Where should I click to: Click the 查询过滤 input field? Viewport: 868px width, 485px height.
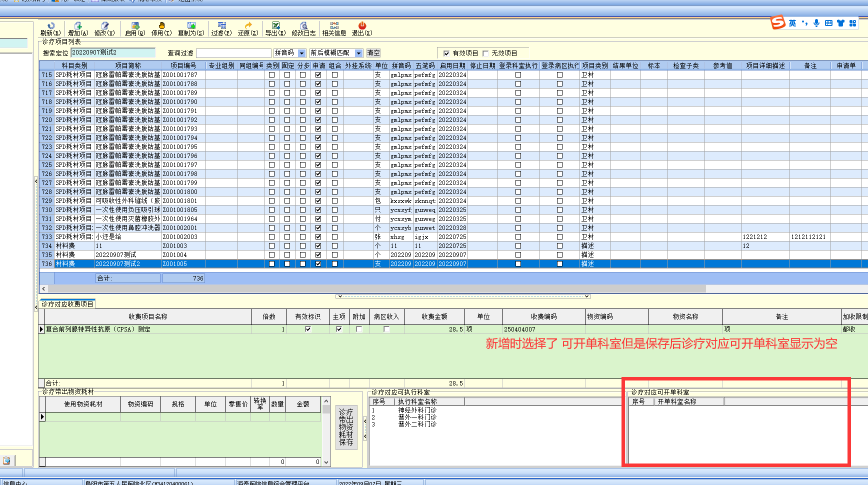click(233, 53)
